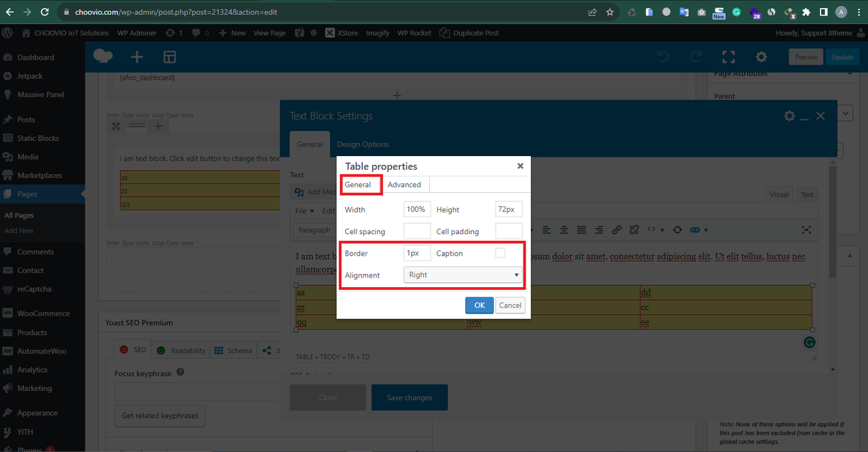Open the browser share icon
This screenshot has height=452, width=868.
click(592, 12)
